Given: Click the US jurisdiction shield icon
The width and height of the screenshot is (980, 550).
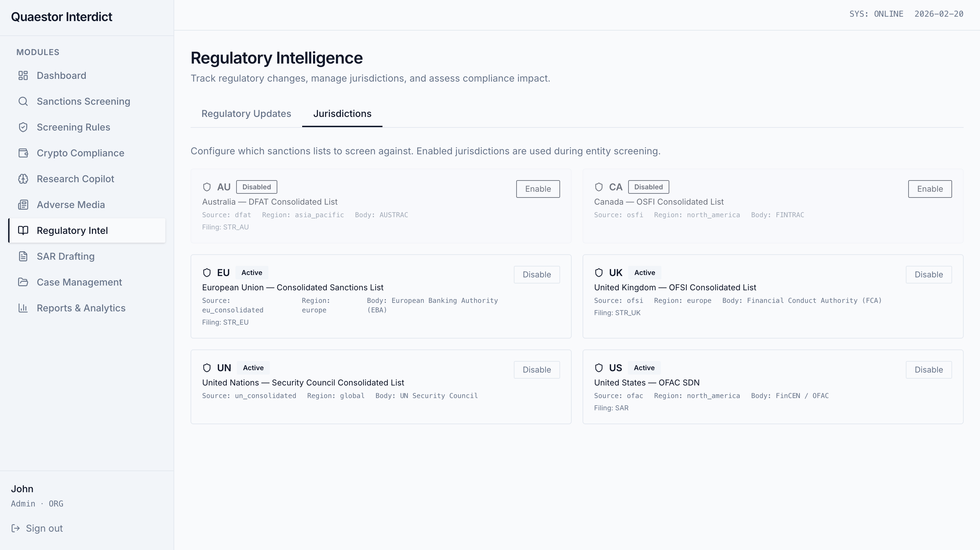Looking at the screenshot, I should 599,368.
